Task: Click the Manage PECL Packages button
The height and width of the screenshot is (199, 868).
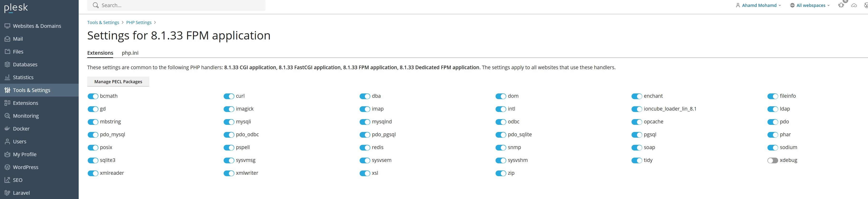Action: 118,82
